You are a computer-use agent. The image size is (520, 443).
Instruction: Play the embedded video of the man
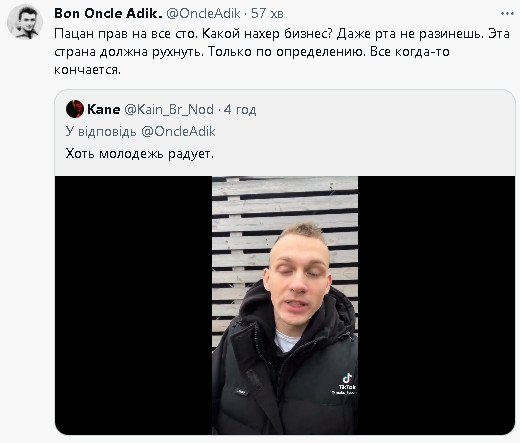(x=285, y=305)
